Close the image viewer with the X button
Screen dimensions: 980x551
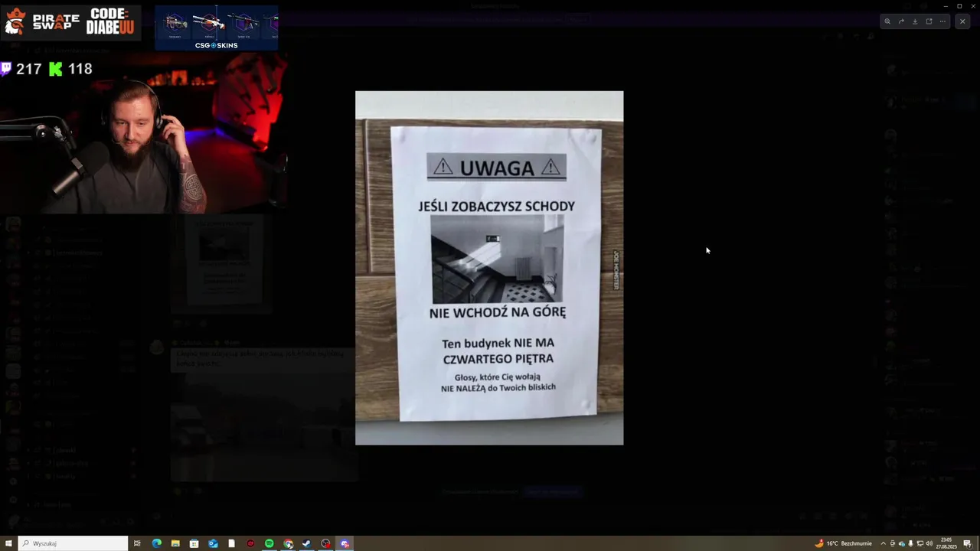962,21
